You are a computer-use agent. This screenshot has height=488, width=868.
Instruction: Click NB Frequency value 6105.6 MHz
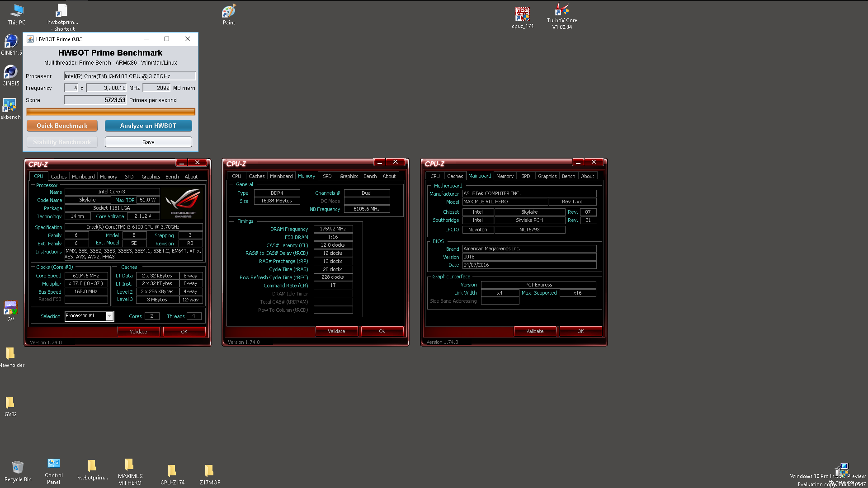pos(367,209)
